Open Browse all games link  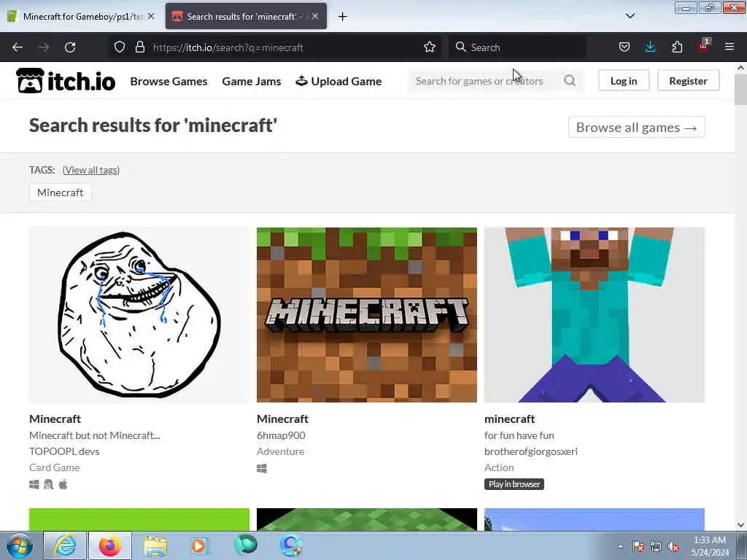tap(636, 127)
